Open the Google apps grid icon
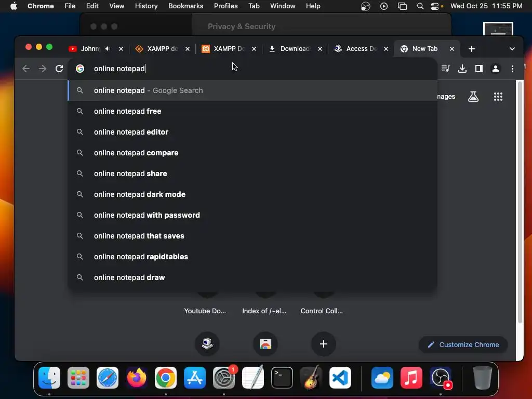Screen dimensions: 532x399 pyautogui.click(x=498, y=97)
